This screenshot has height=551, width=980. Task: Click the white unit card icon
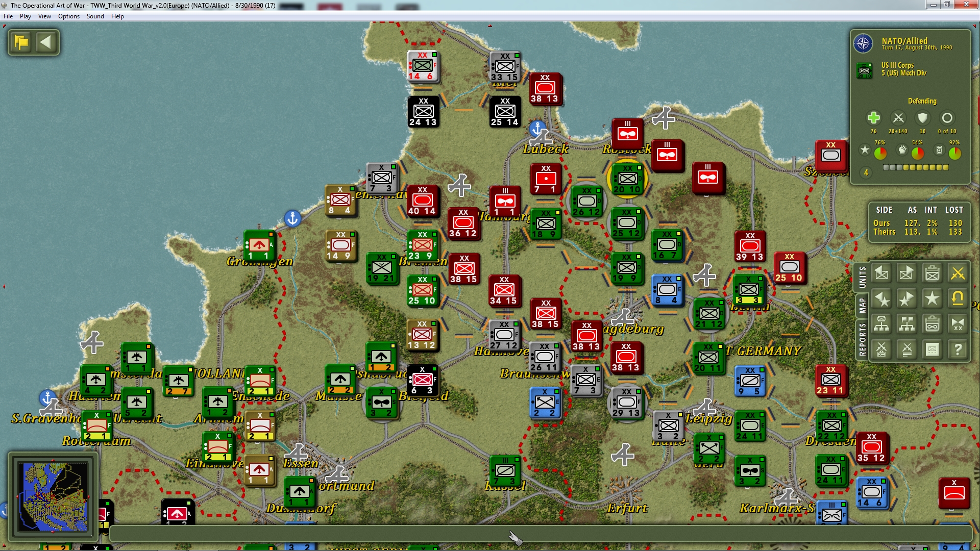(x=932, y=349)
